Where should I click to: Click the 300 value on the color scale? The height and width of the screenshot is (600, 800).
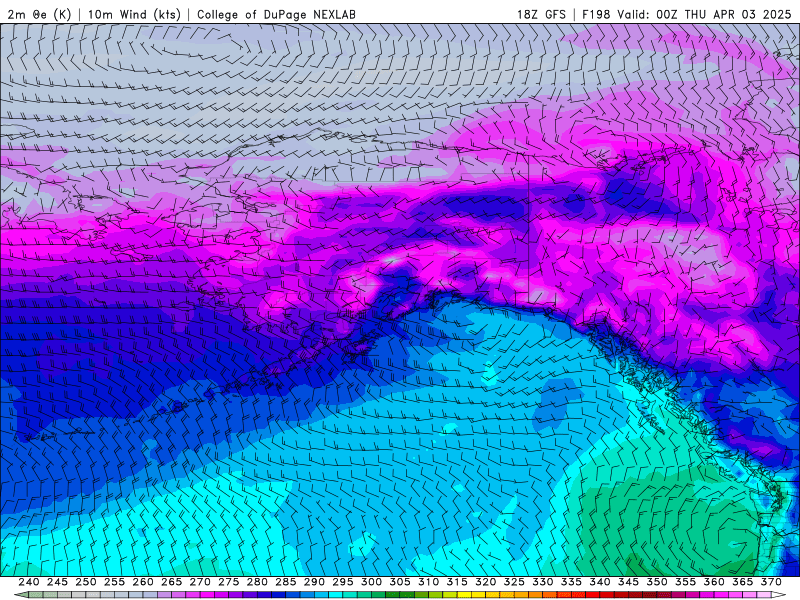pos(371,582)
